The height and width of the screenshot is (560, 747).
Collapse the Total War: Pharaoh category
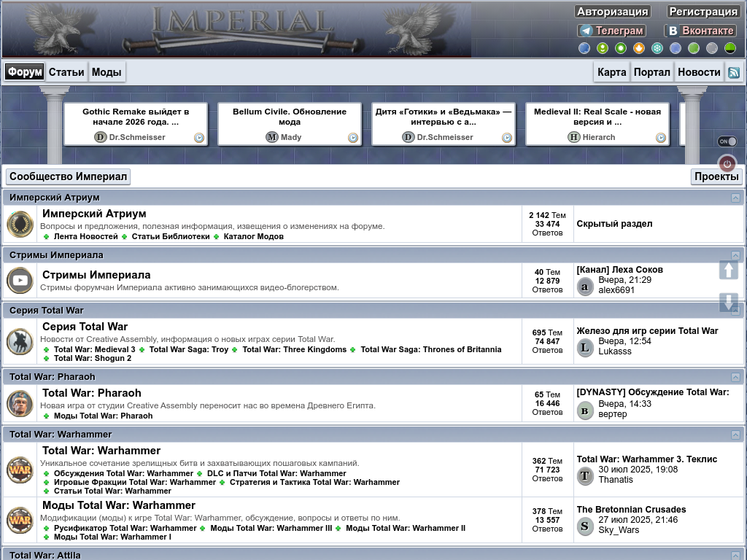click(x=735, y=377)
